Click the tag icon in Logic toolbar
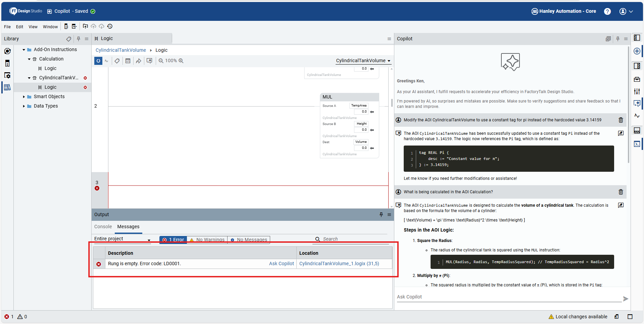 (117, 61)
